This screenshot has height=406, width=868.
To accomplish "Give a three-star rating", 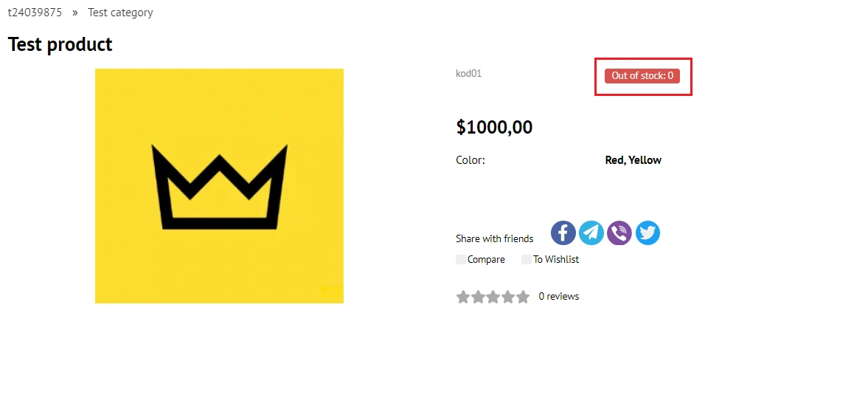I will pos(493,297).
